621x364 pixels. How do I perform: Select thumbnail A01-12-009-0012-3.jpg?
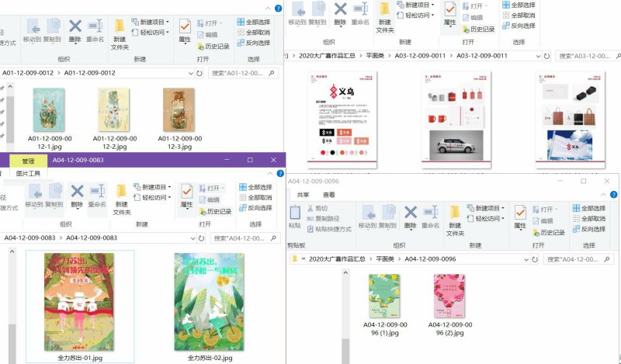[179, 109]
